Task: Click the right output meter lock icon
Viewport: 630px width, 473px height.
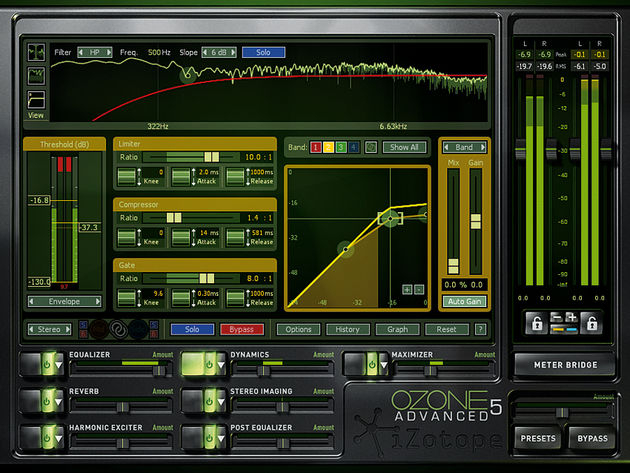Action: click(x=592, y=322)
